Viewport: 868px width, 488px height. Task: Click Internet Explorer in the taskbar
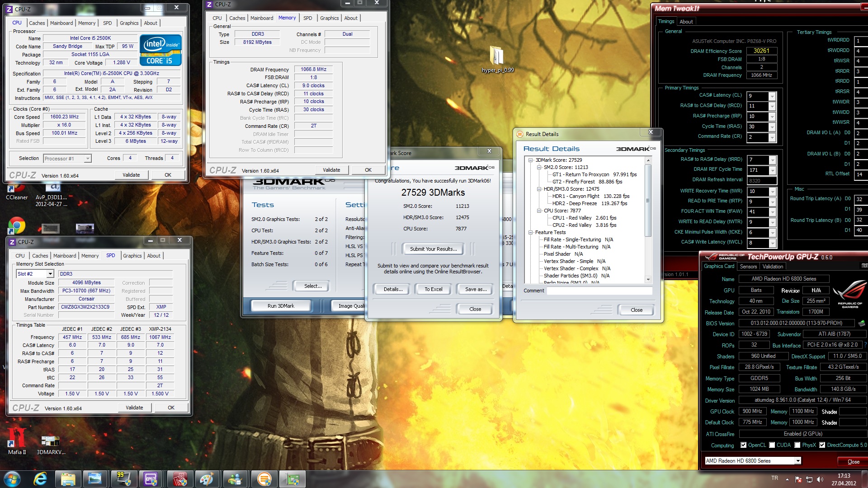(x=40, y=479)
